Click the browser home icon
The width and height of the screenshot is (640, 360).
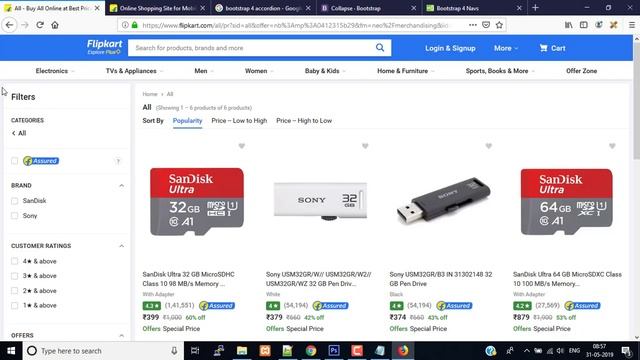55,25
